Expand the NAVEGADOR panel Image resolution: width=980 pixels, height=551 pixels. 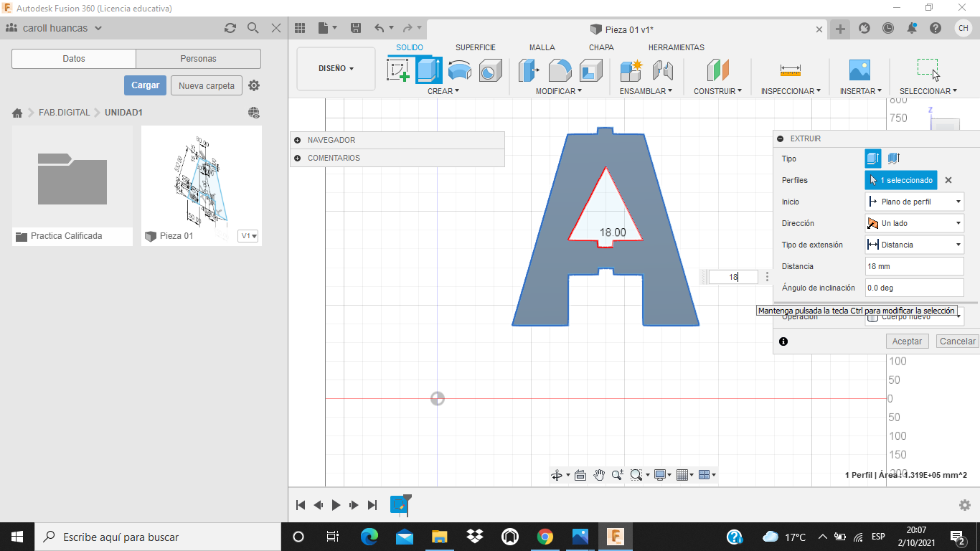(298, 140)
